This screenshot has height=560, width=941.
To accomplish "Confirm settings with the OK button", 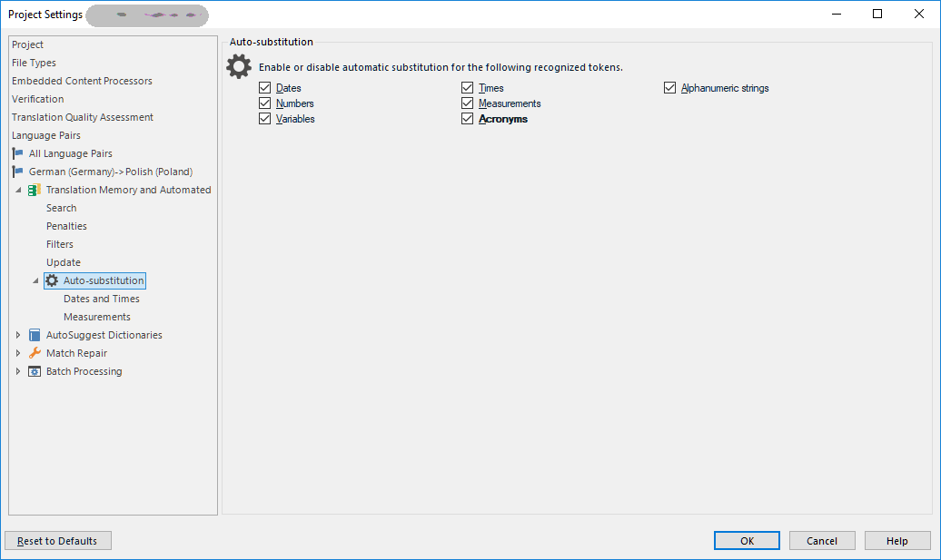I will [x=748, y=541].
